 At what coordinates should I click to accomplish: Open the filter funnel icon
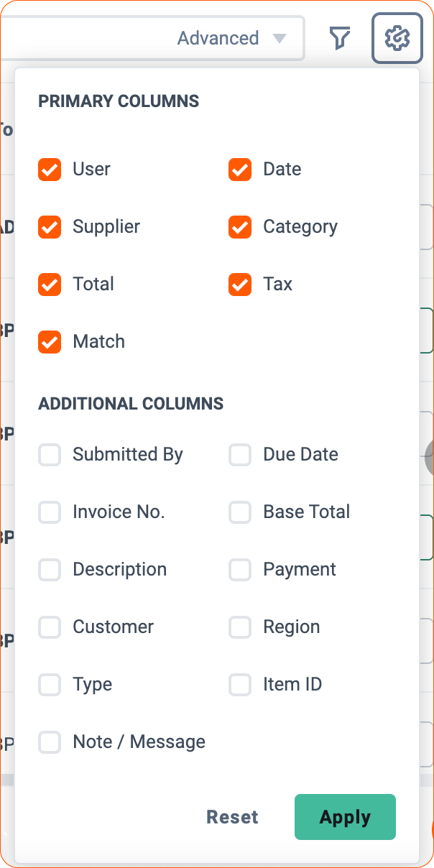coord(340,38)
